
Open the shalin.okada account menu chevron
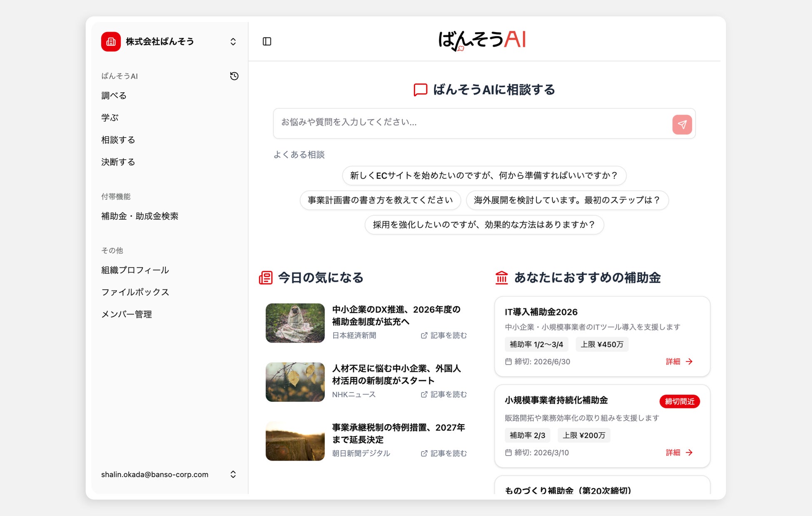tap(233, 474)
